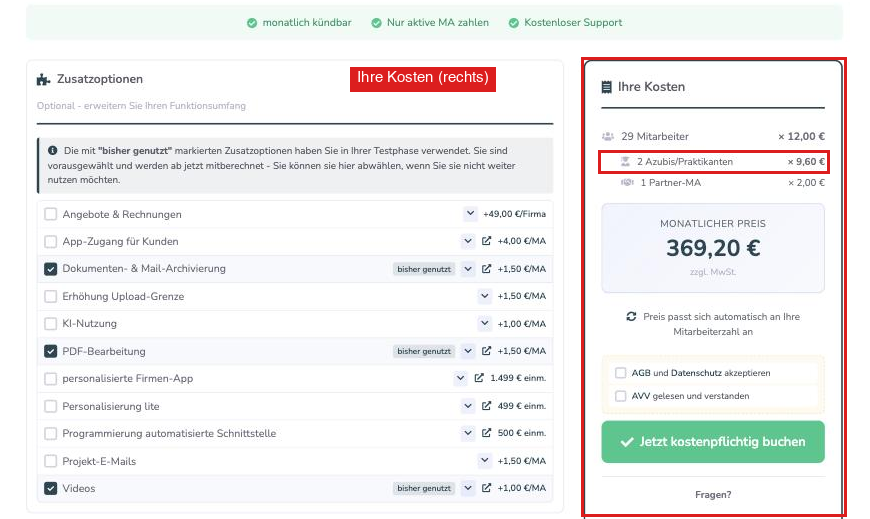Image resolution: width=870 pixels, height=519 pixels.
Task: Click the puzzle icon beside Zusatzoptionen
Action: [43, 79]
